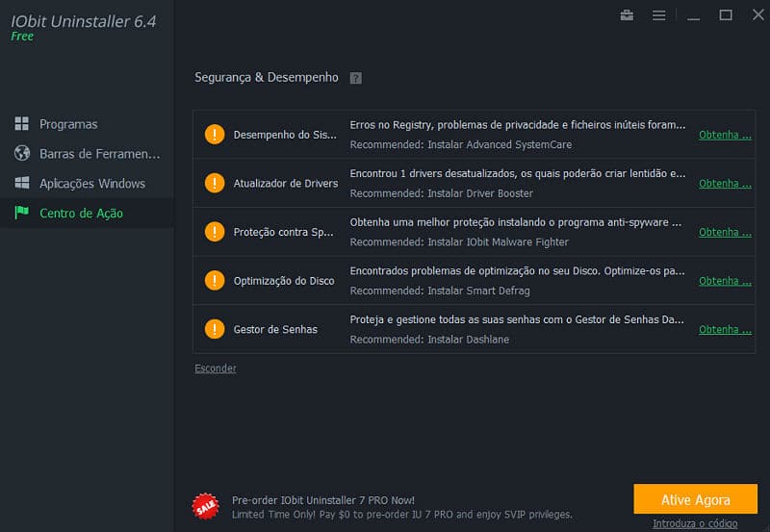Screen dimensions: 770x532
Task: Click the Pre-order IObit Uninstaller 7 PRO text
Action: pos(323,500)
